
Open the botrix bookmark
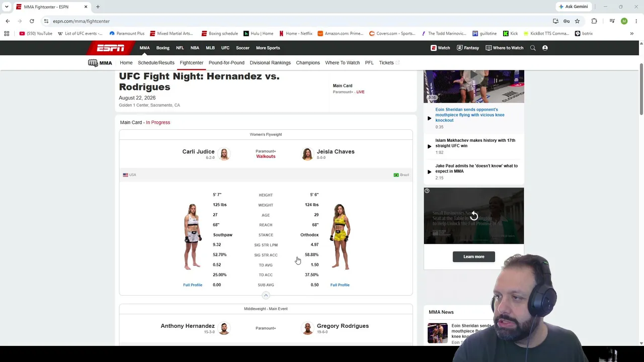[x=584, y=33]
